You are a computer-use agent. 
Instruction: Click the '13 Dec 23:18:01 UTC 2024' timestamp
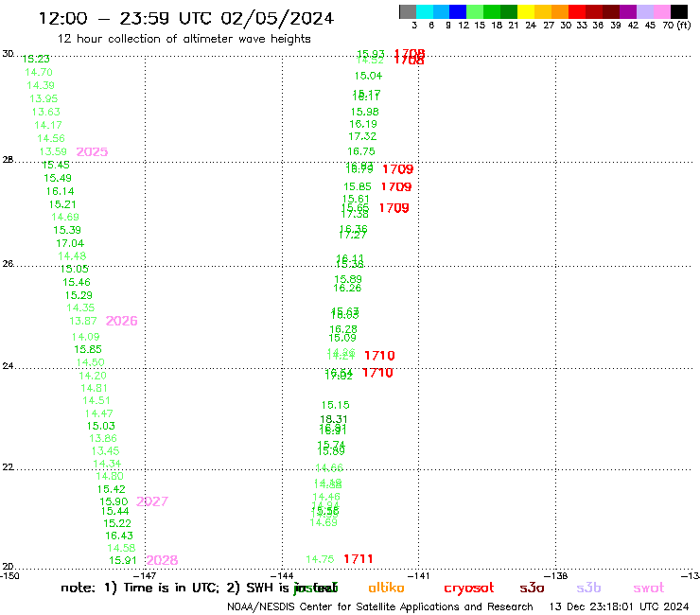[x=619, y=606]
